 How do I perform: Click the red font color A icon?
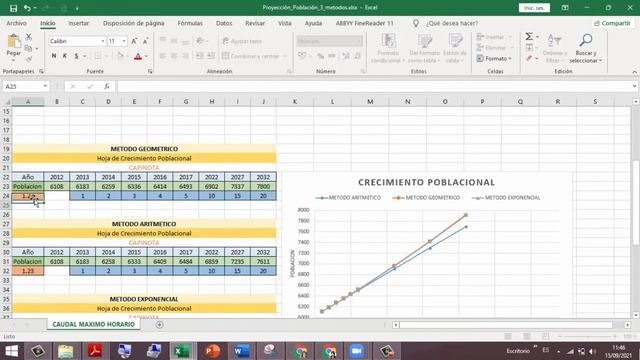tap(138, 56)
